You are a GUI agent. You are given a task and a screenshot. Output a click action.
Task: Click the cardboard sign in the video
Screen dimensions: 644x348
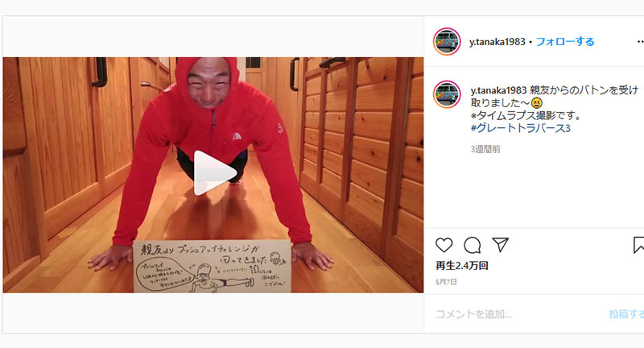(212, 267)
